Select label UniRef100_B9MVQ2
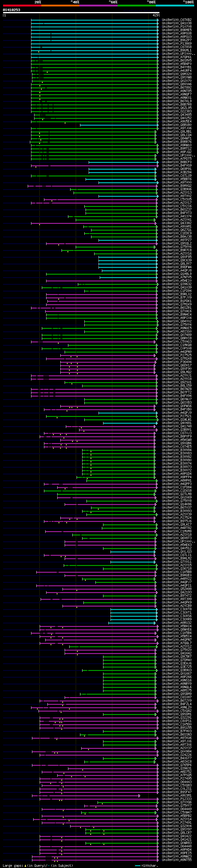 [177, 186]
